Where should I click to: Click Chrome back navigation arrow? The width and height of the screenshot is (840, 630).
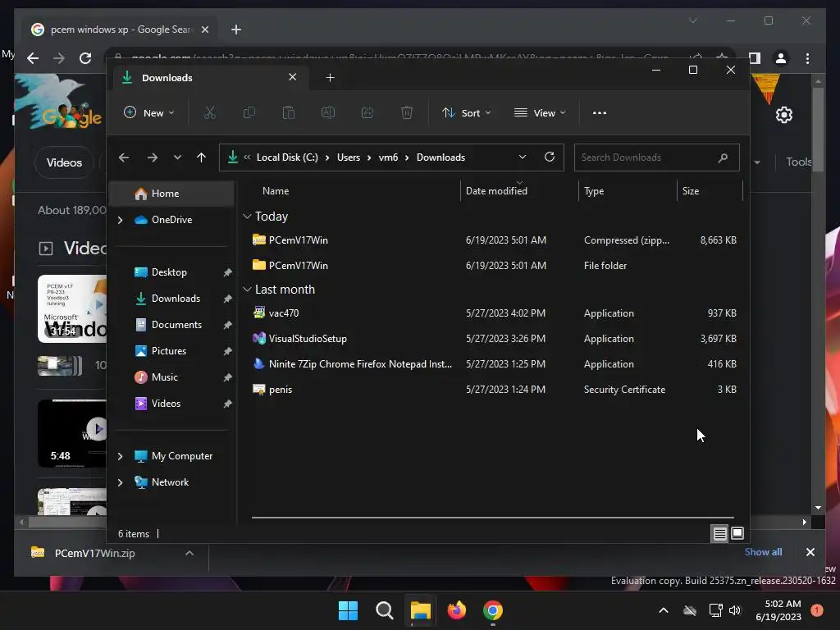[x=33, y=58]
